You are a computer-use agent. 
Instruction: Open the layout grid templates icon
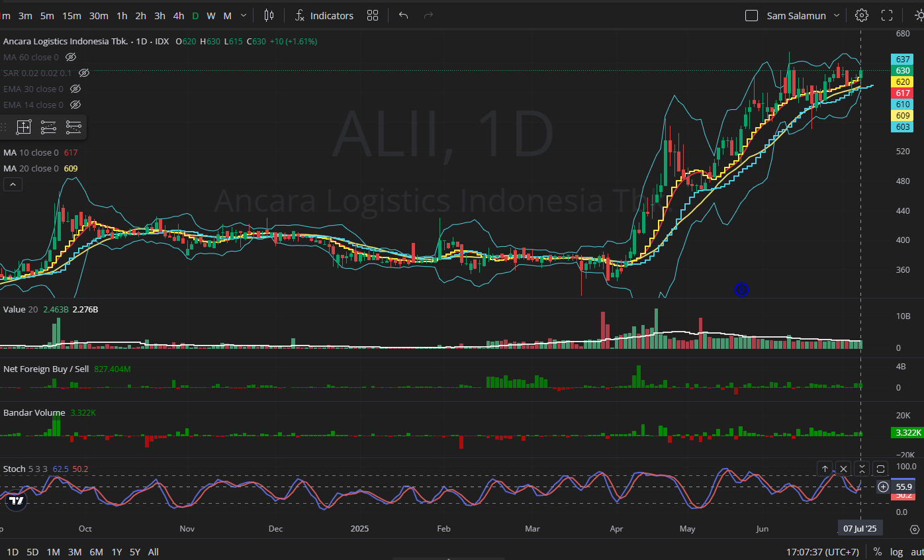click(373, 15)
